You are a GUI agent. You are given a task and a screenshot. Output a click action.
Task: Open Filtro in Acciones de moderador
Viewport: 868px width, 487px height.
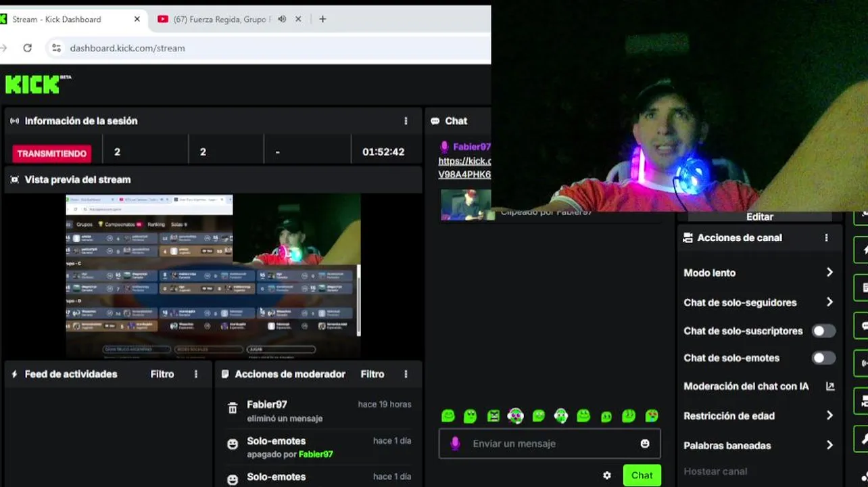point(372,374)
